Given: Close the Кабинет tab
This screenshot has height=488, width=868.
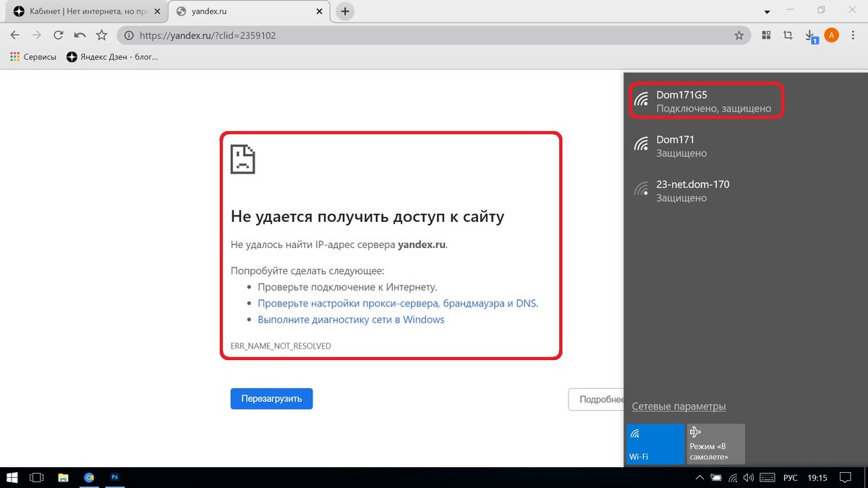Looking at the screenshot, I should (x=158, y=12).
